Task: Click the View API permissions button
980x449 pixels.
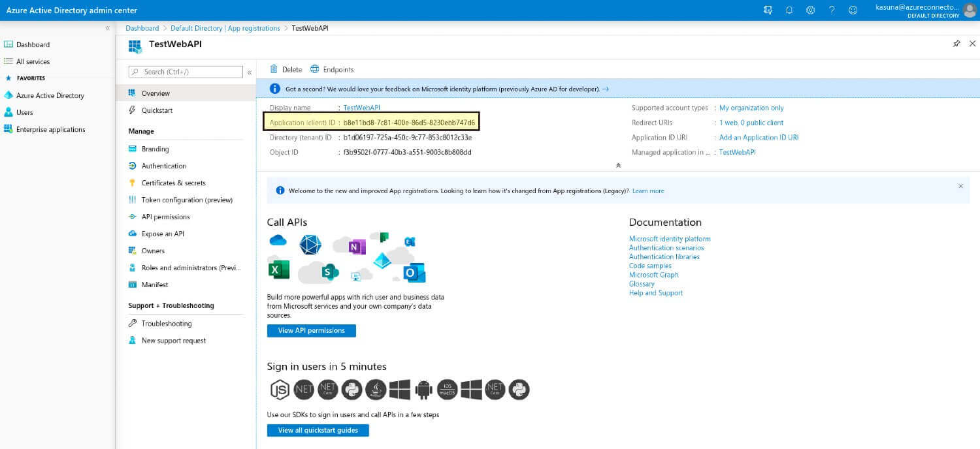Action: [x=312, y=331]
